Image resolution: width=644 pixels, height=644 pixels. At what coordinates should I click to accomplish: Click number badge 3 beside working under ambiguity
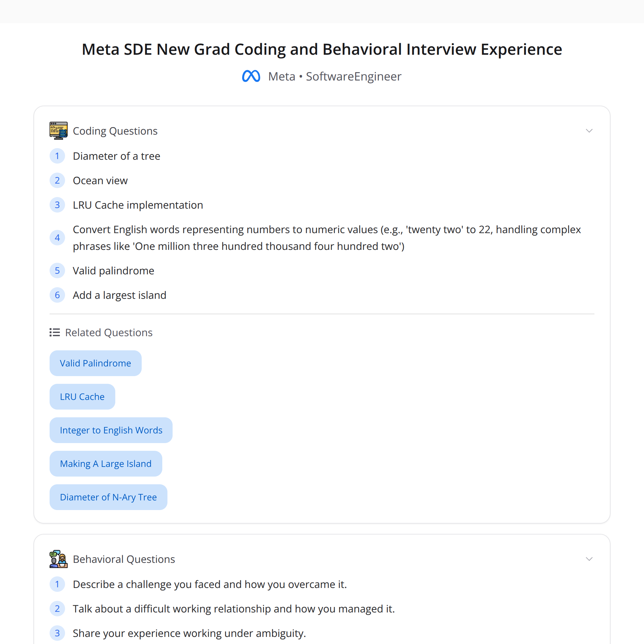pyautogui.click(x=57, y=633)
